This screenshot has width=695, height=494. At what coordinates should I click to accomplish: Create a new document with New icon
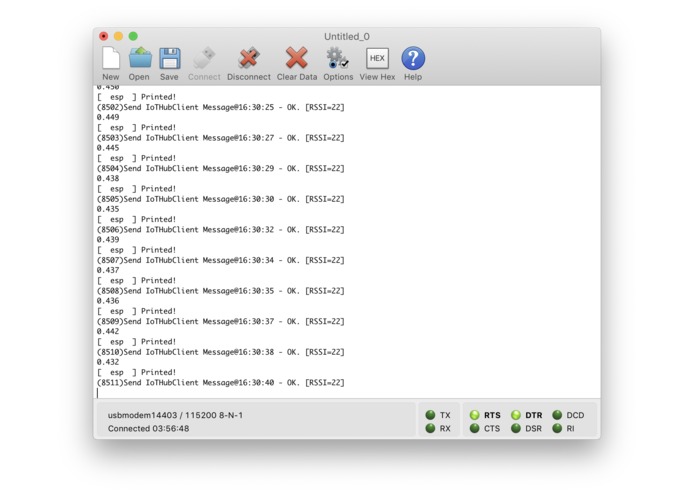[111, 58]
